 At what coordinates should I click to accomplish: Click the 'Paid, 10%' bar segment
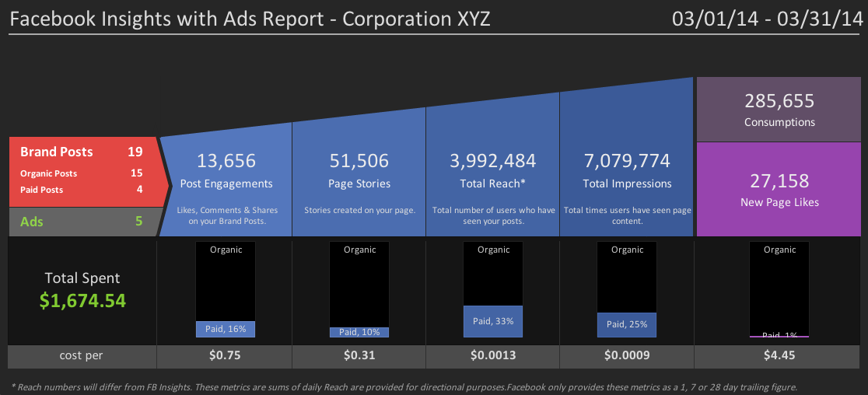[359, 333]
